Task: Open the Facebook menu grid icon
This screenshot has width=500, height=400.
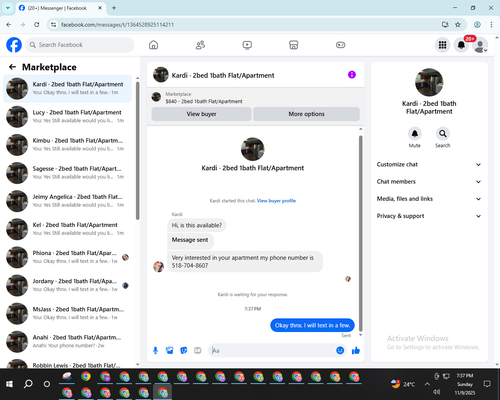Action: pyautogui.click(x=442, y=45)
